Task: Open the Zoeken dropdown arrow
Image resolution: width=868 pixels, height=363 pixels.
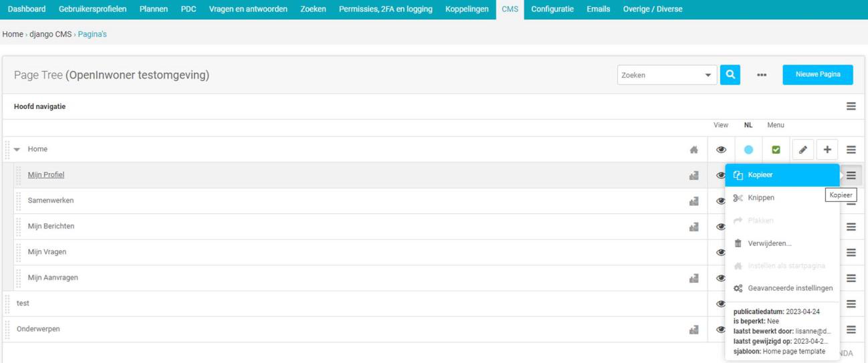Action: [x=708, y=75]
